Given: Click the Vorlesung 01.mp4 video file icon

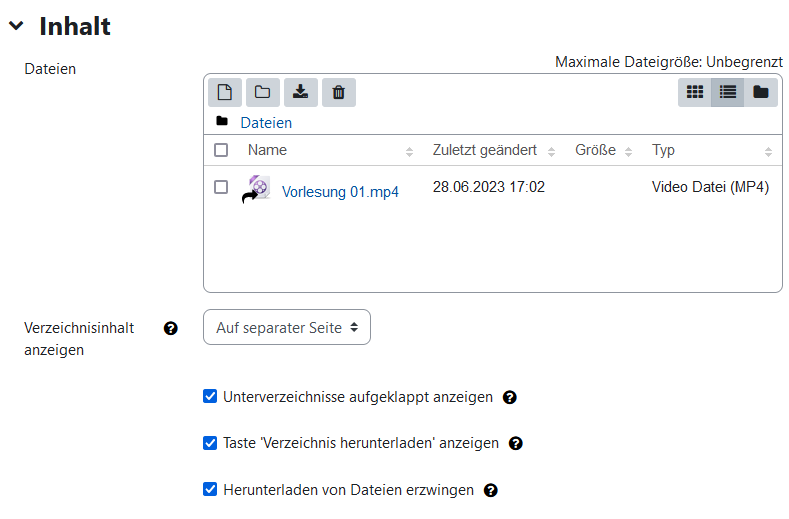Looking at the screenshot, I should point(257,190).
